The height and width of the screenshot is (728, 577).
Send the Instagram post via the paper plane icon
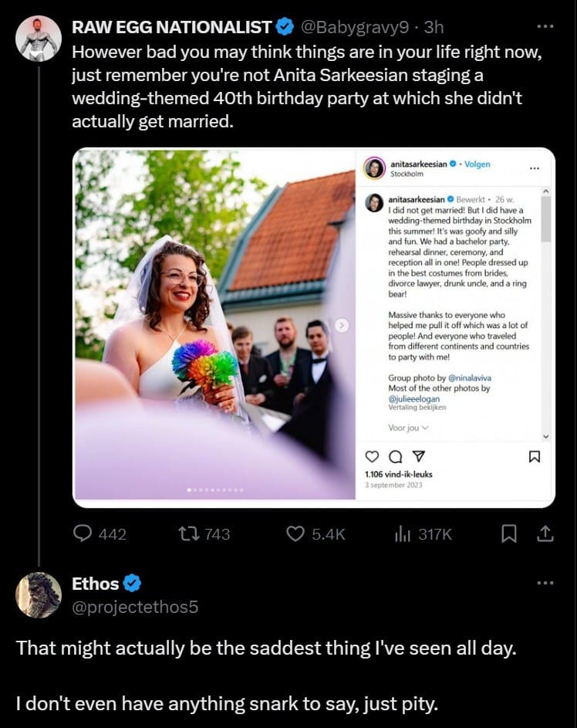point(418,456)
